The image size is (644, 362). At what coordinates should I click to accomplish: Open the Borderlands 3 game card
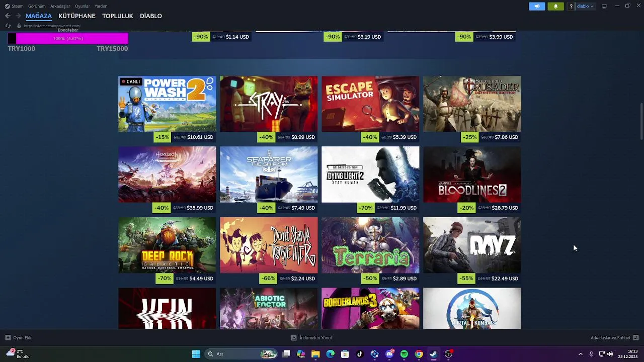point(370,309)
